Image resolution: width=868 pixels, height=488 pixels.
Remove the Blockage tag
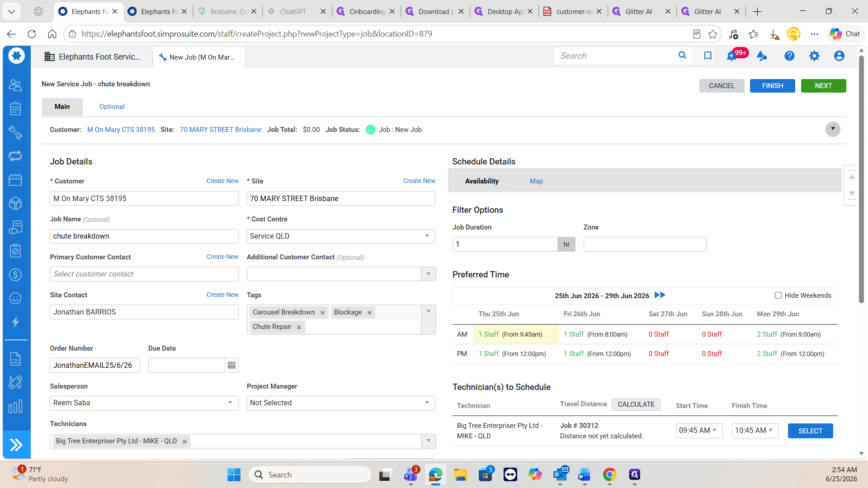point(369,313)
